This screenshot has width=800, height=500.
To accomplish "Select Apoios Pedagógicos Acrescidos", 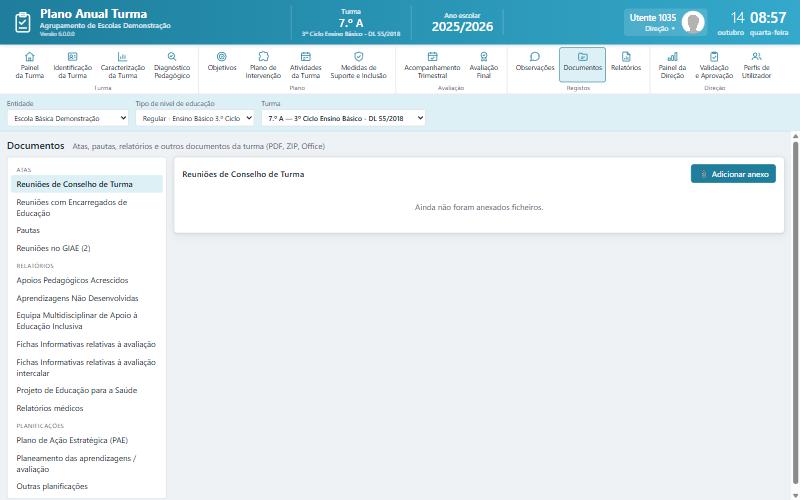I will click(x=87, y=280).
